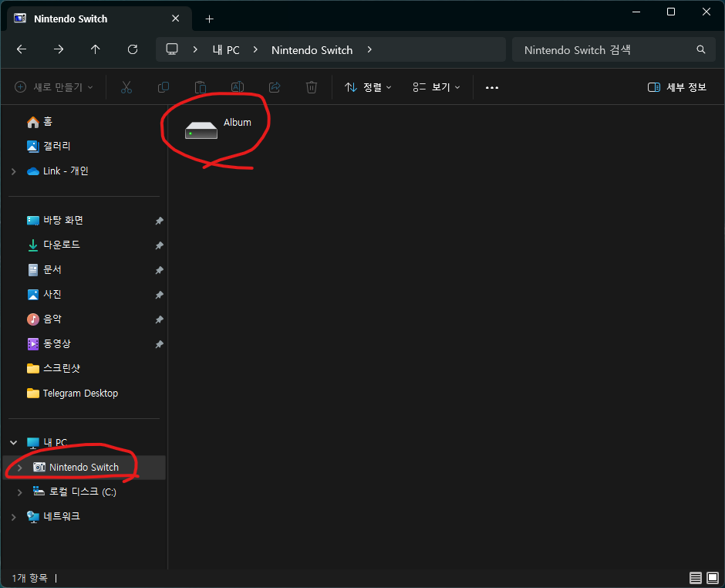
Task: Click the pin icon beside 문서
Action: (159, 270)
